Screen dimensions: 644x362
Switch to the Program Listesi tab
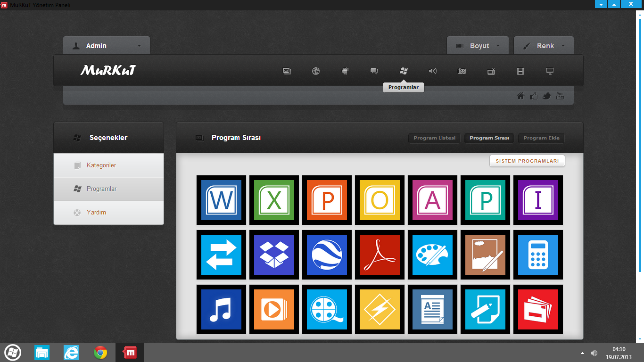434,138
